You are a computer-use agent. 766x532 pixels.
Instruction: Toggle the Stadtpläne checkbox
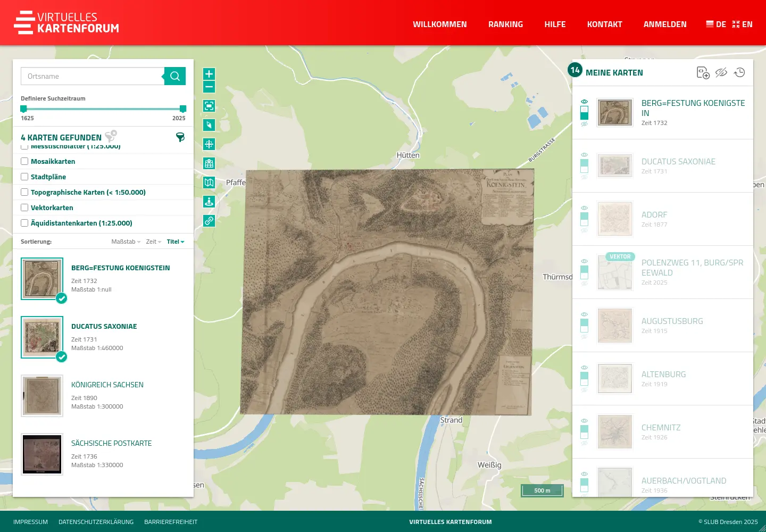24,177
